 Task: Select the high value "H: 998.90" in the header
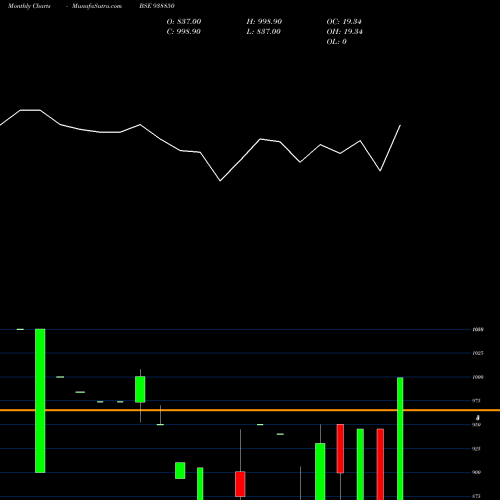[264, 22]
